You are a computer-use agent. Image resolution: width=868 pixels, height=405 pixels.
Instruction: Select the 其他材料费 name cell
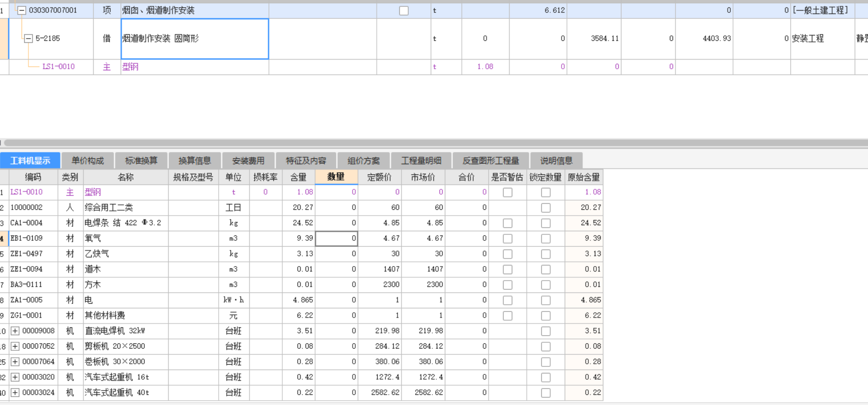125,315
